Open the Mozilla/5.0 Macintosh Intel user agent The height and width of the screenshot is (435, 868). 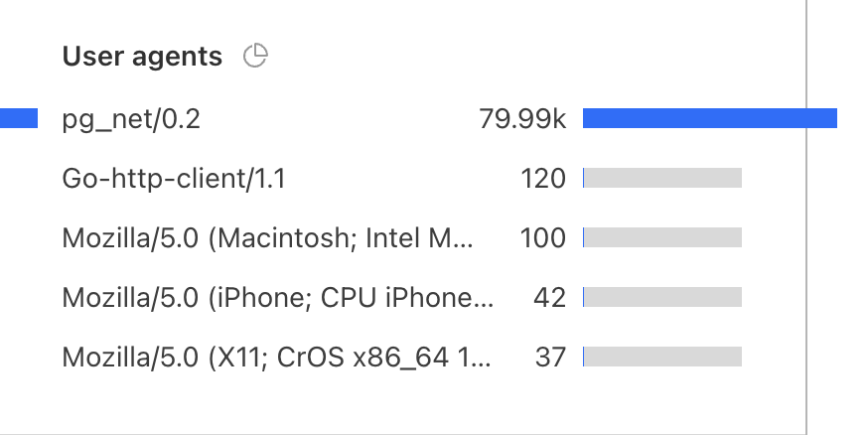268,238
